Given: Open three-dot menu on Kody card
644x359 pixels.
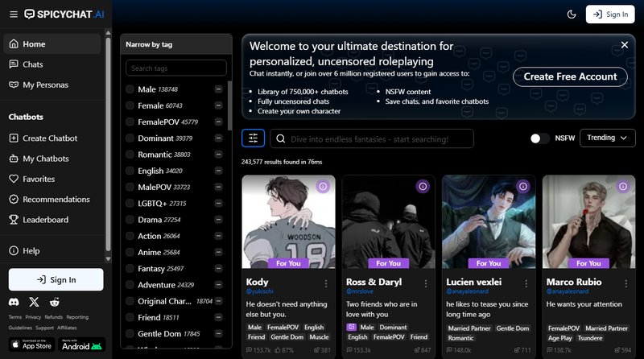Looking at the screenshot, I should tap(326, 283).
